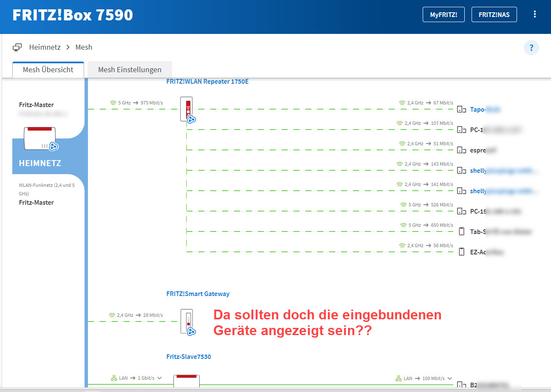Expand the LAN 1 Gbit/s connection chevron

pos(159,378)
